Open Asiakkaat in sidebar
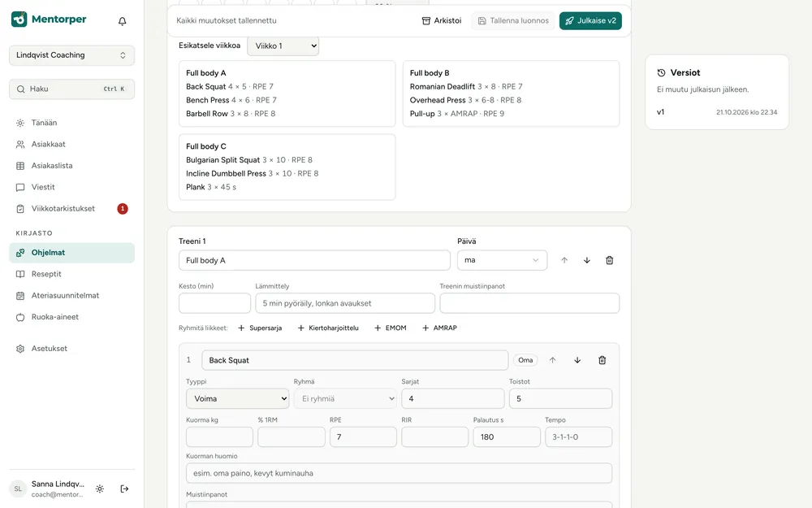 click(72, 144)
